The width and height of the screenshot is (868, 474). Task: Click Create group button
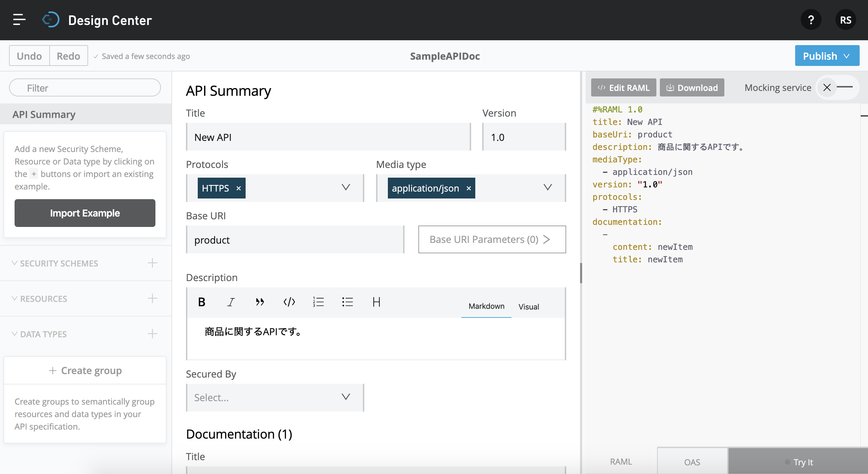point(85,371)
